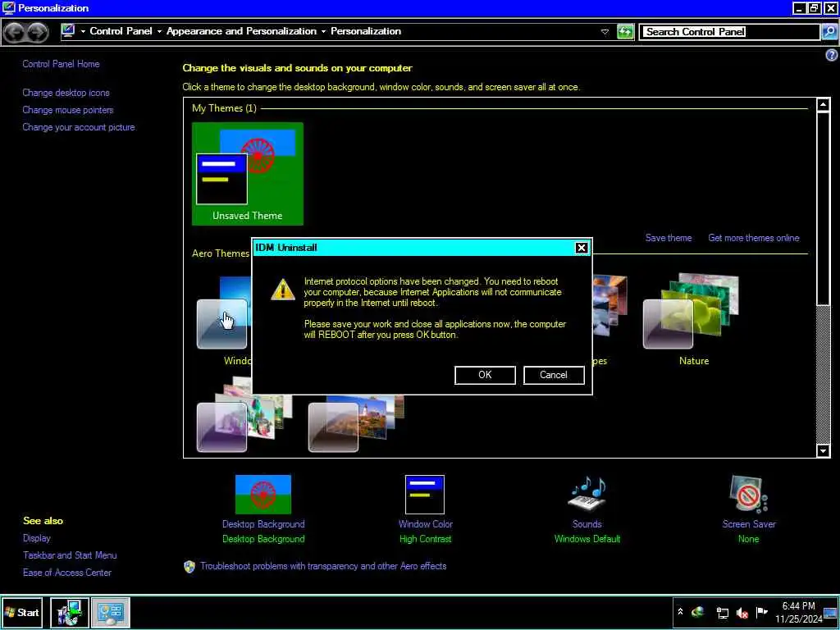Click Change mouse pointers link

coord(68,110)
